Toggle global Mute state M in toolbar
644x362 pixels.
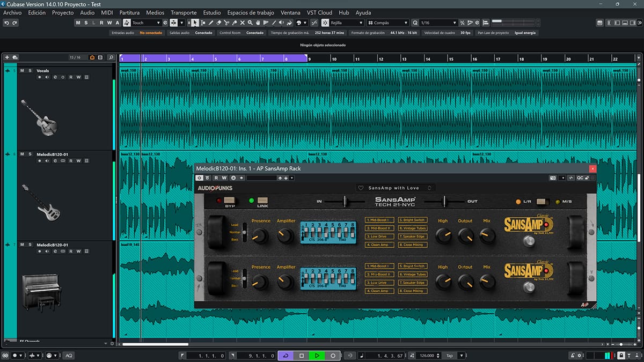[78, 23]
